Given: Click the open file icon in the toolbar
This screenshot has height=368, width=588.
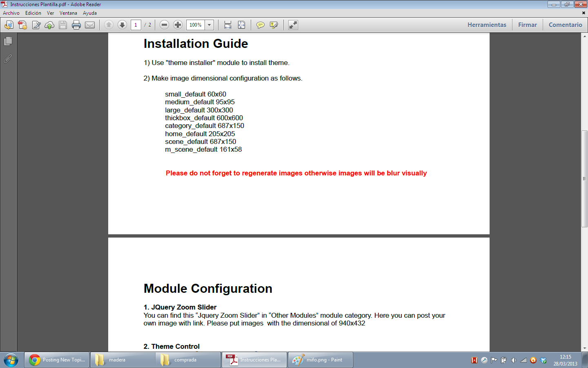Looking at the screenshot, I should click(9, 25).
